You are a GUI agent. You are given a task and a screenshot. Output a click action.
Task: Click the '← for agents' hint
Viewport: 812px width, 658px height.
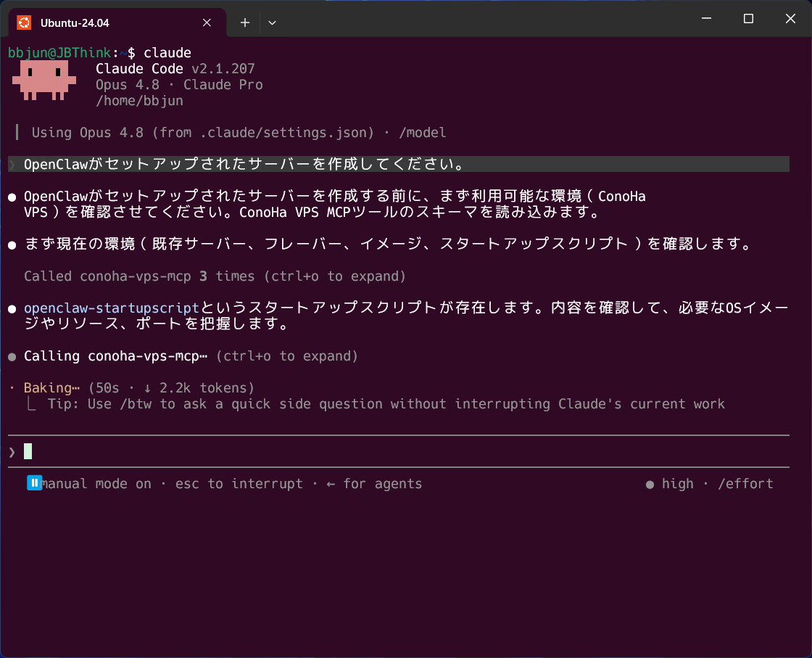[374, 484]
